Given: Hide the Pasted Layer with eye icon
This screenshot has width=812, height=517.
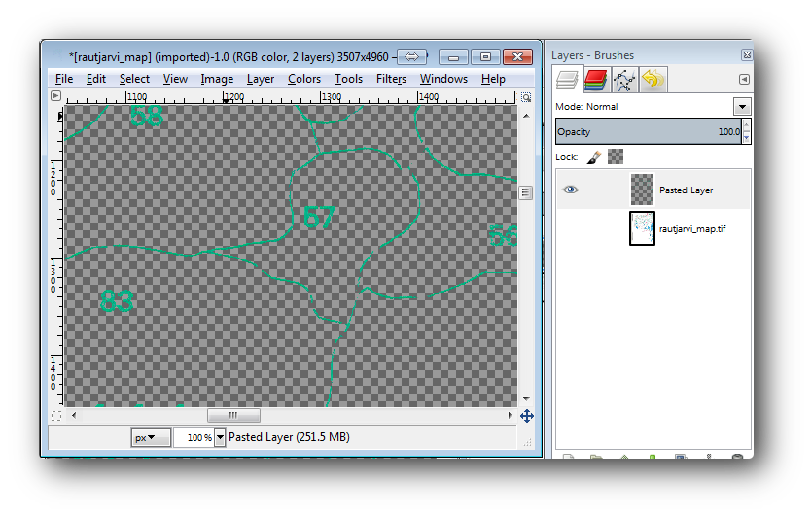Looking at the screenshot, I should pos(571,190).
